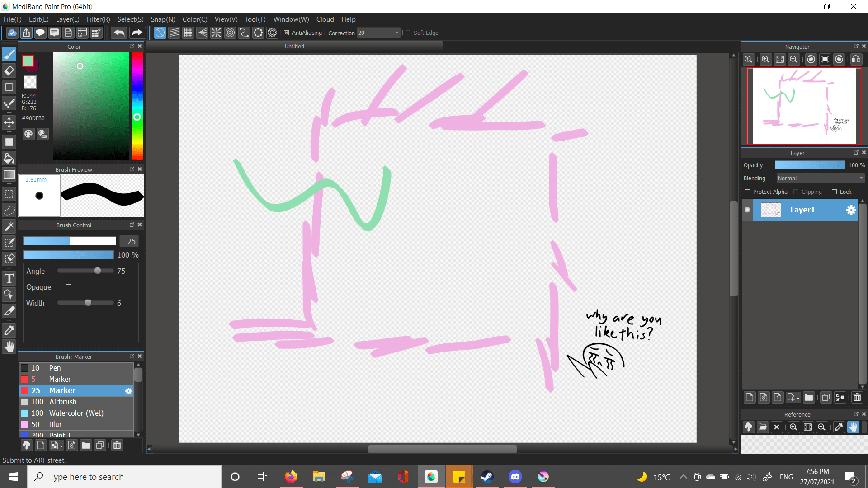Select the Bucket fill tool
The width and height of the screenshot is (868, 488).
(x=9, y=158)
